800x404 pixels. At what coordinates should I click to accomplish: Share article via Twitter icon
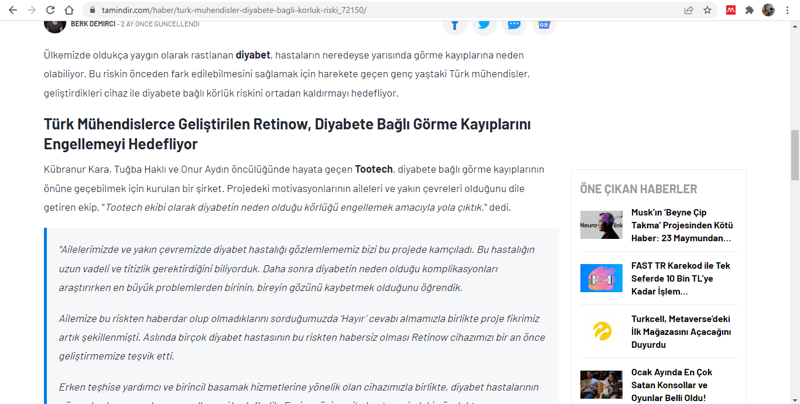tap(484, 24)
